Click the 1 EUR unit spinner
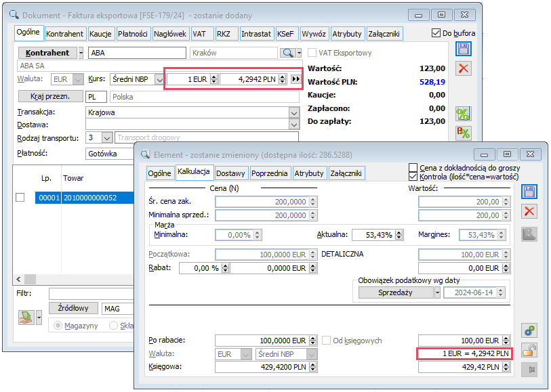551x392 pixels. pyautogui.click(x=213, y=79)
